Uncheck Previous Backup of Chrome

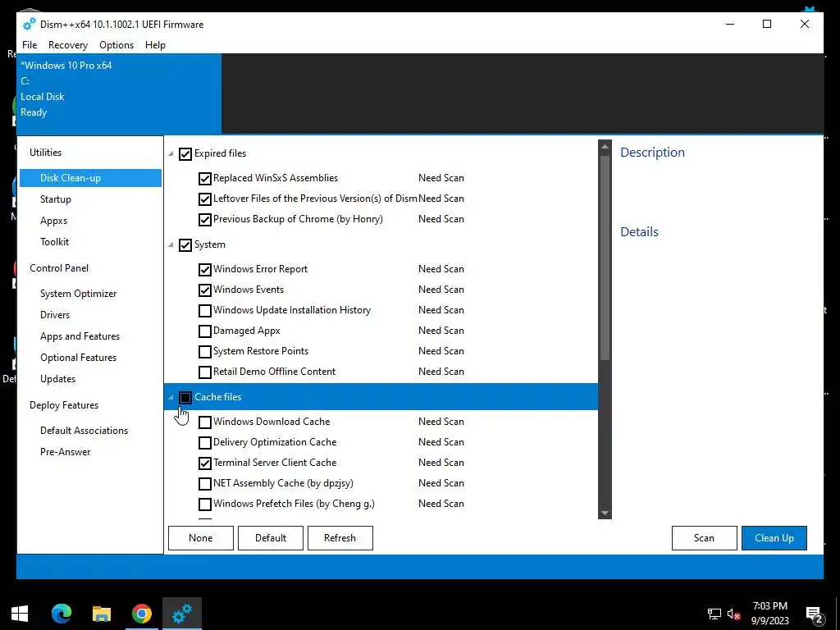tap(204, 220)
